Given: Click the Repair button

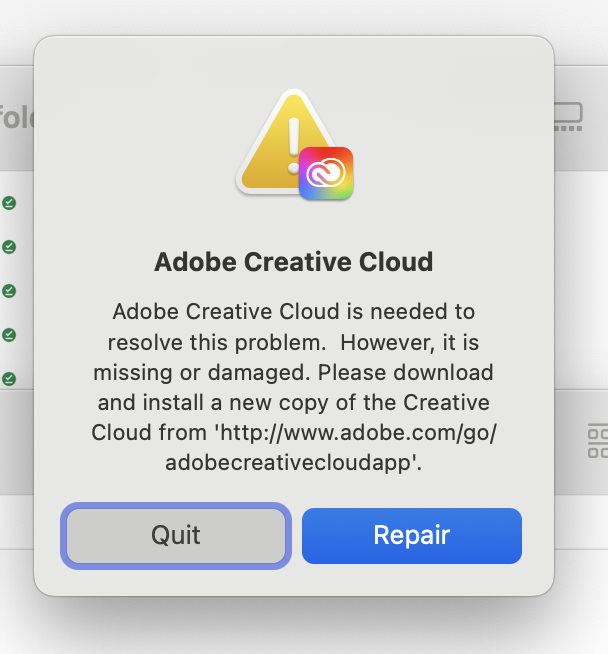Looking at the screenshot, I should [411, 535].
